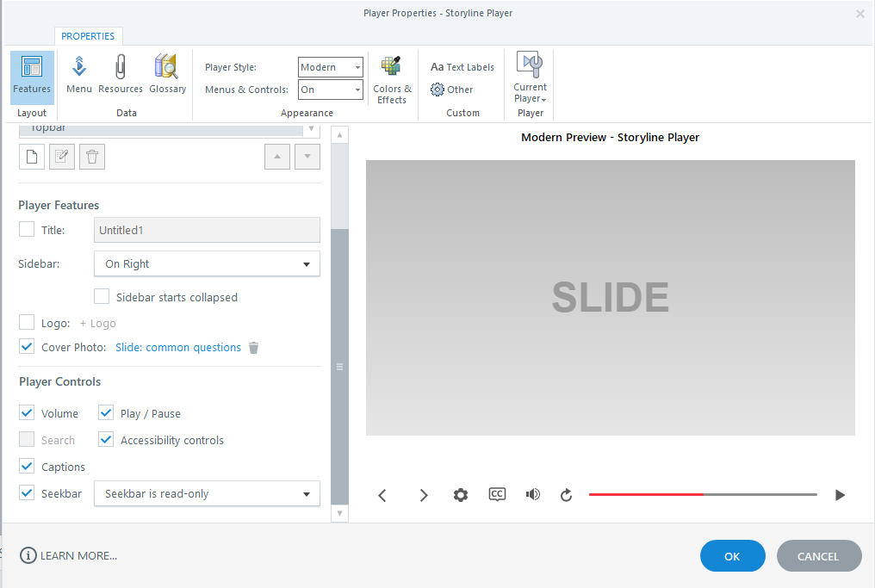Open the Menu data settings
Viewport: 875px width, 588px height.
click(79, 75)
